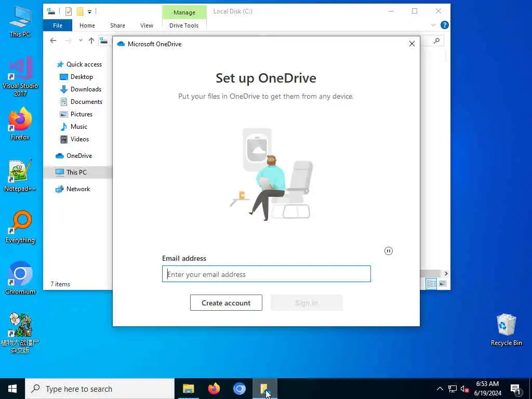
Task: Open Notepad++ desktop shortcut
Action: (x=20, y=176)
